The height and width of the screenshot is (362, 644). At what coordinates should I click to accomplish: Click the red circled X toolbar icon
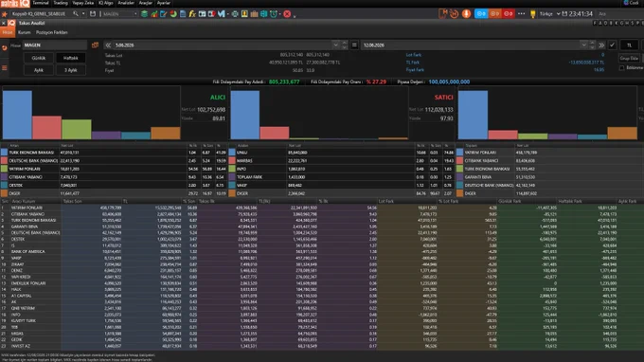(287, 14)
